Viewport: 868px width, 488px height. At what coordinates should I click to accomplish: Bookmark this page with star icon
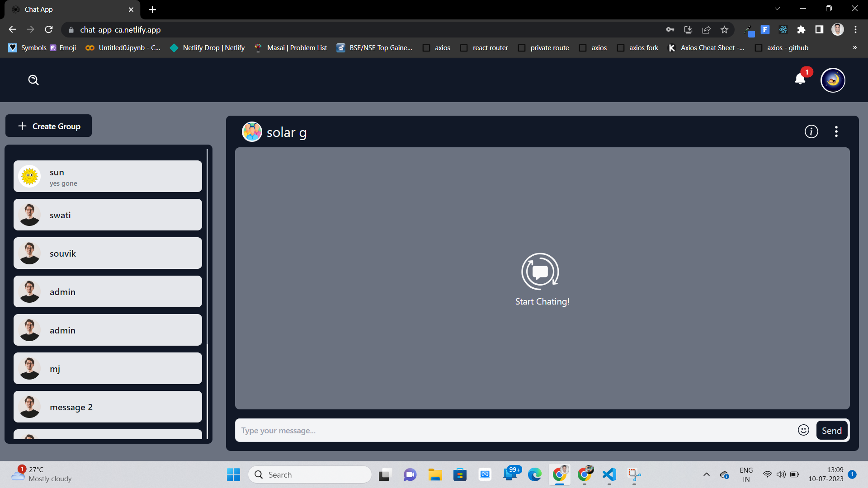pyautogui.click(x=724, y=30)
